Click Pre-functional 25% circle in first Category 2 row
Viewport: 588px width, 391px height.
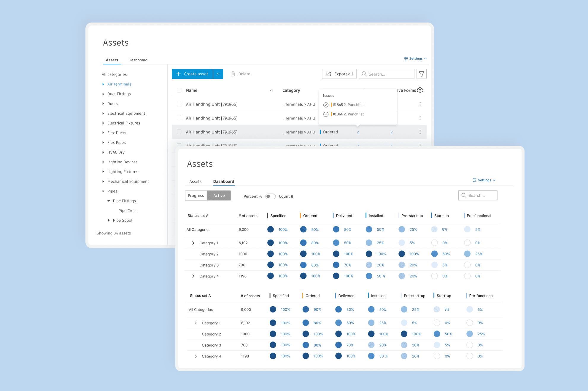pyautogui.click(x=467, y=254)
